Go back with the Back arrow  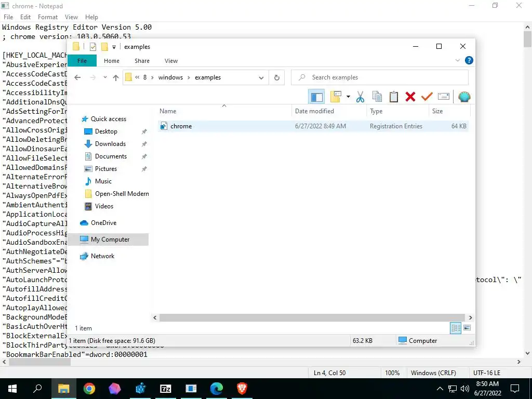pos(77,78)
